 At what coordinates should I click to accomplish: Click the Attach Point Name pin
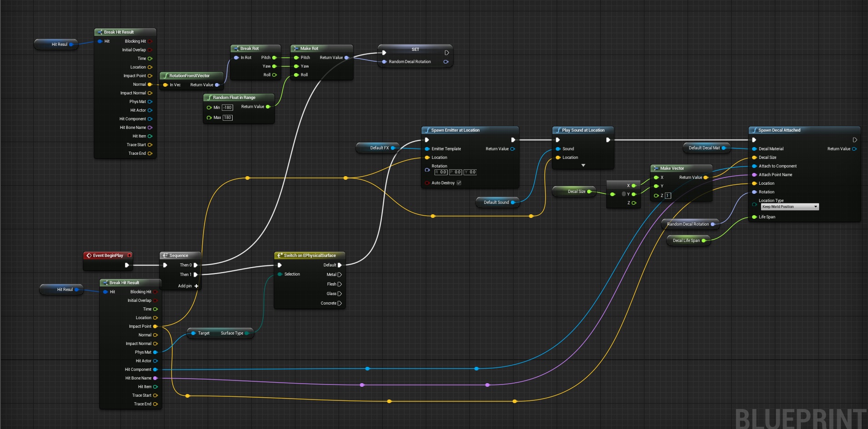pos(754,175)
